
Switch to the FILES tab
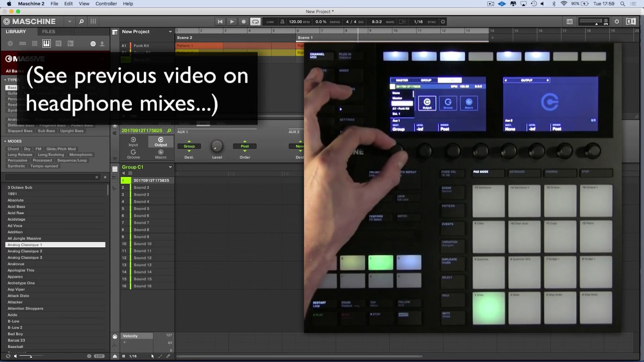coord(49,32)
